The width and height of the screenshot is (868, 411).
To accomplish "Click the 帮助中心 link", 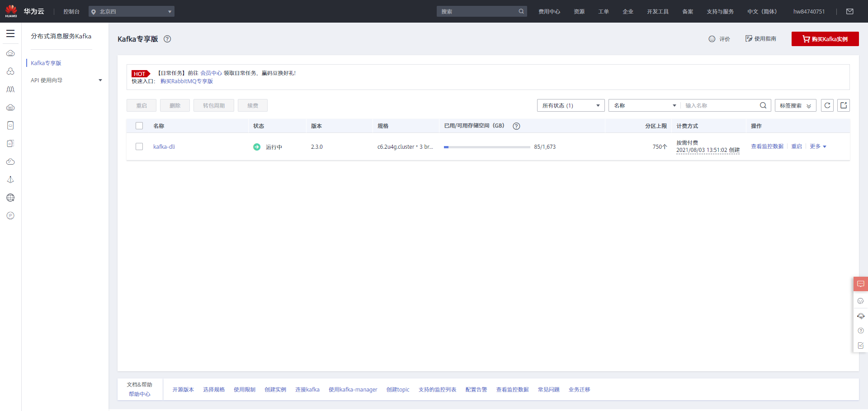I will pyautogui.click(x=140, y=394).
